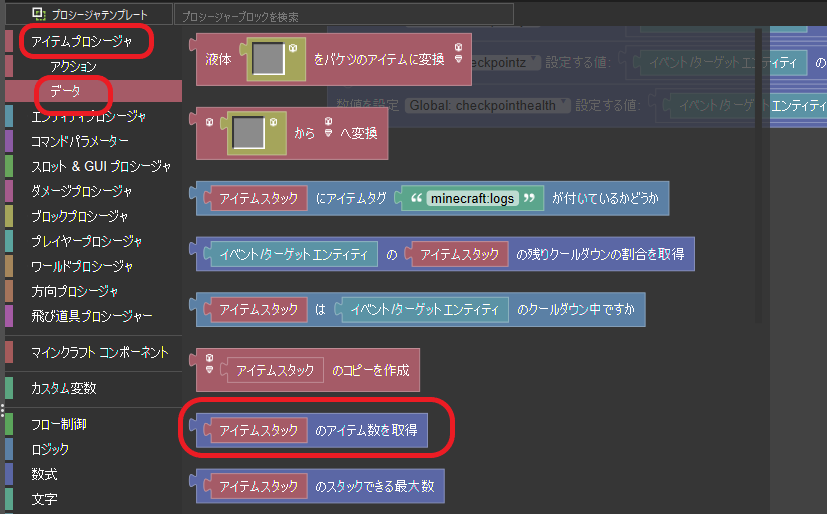This screenshot has width=827, height=514.
Task: Open the カスタム変数 category
Action: click(64, 388)
